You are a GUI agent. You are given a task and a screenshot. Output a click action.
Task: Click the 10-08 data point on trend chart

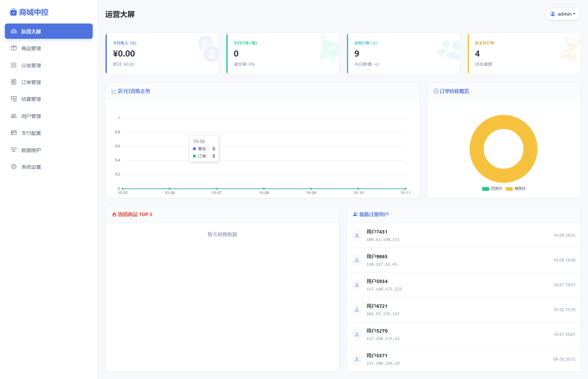point(264,189)
